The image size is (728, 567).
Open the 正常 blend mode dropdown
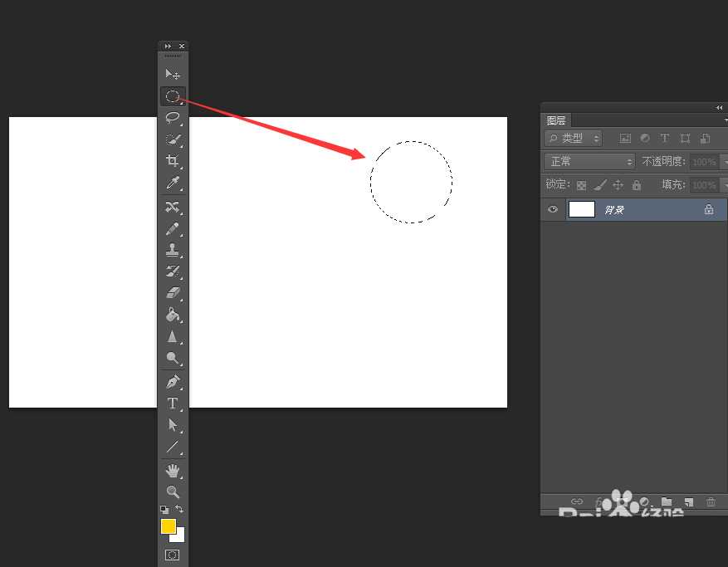pos(589,162)
